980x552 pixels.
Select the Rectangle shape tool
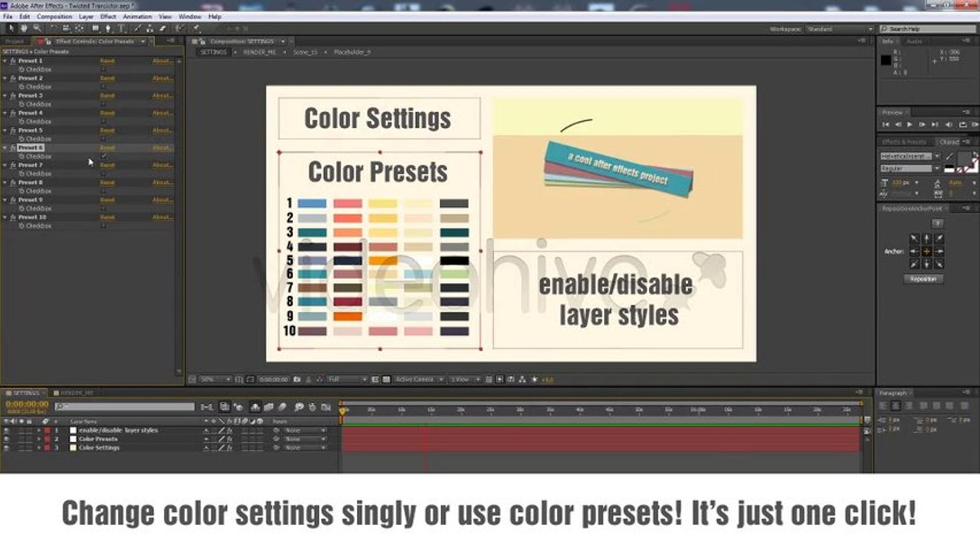pos(95,28)
